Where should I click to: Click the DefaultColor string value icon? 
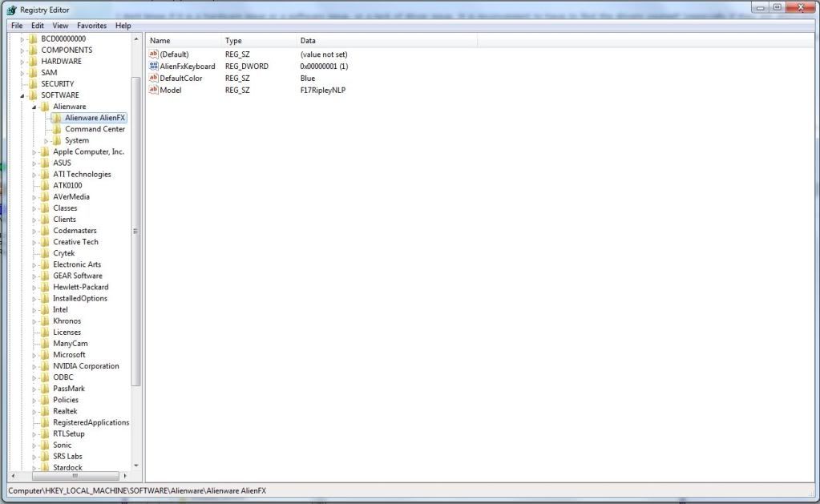153,78
